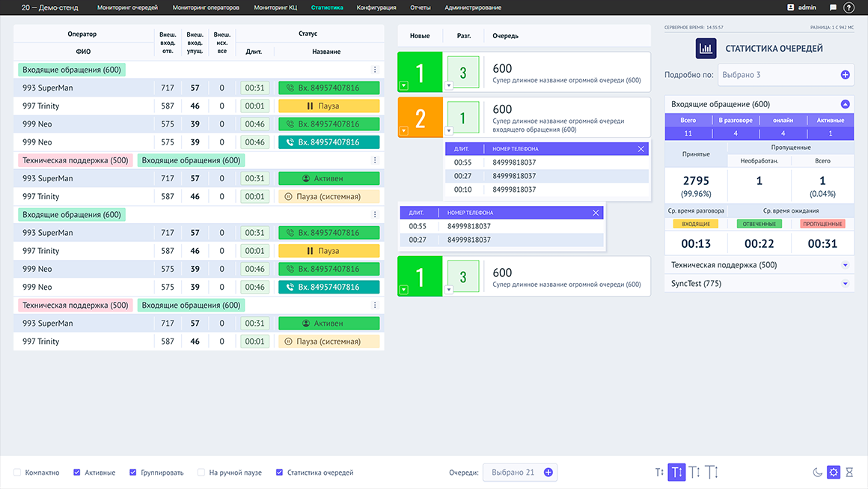Open Мониторинг операторов menu
This screenshot has width=868, height=489.
tap(206, 7)
